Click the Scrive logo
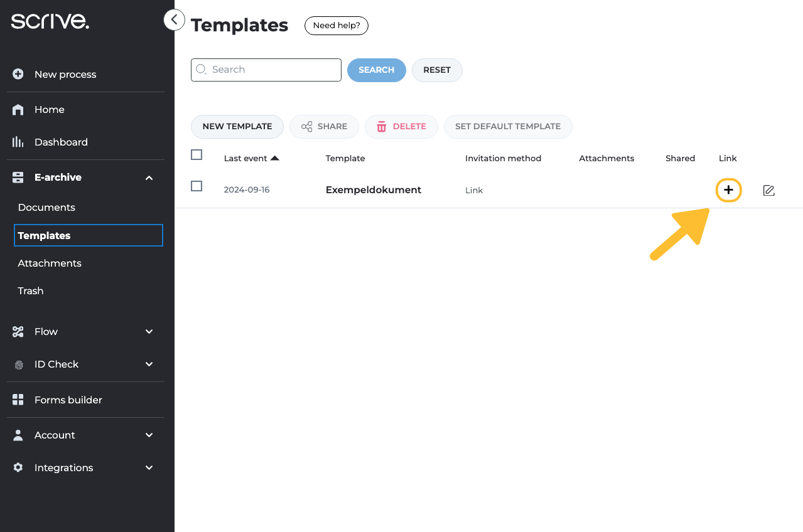Screen dimensions: 803x532 (x=50, y=21)
